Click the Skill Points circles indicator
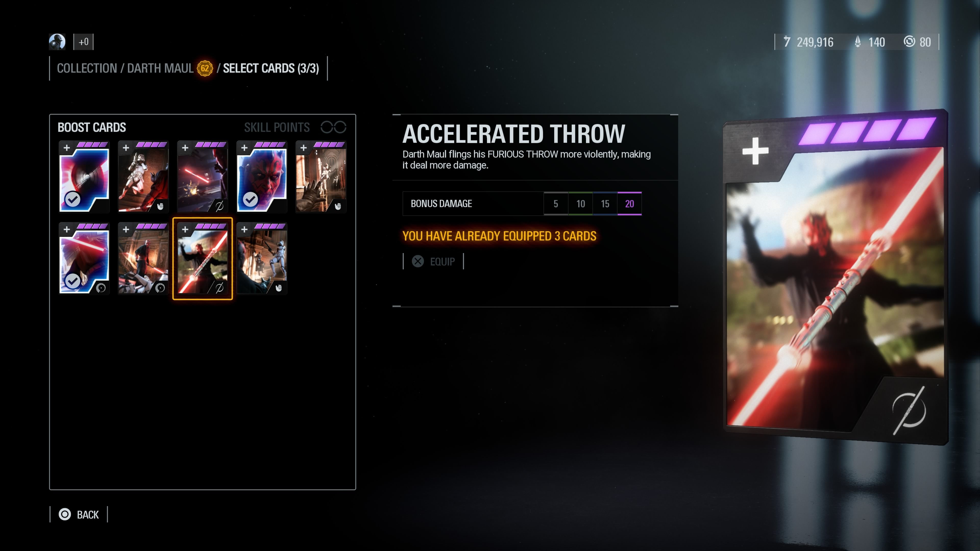 pyautogui.click(x=333, y=127)
